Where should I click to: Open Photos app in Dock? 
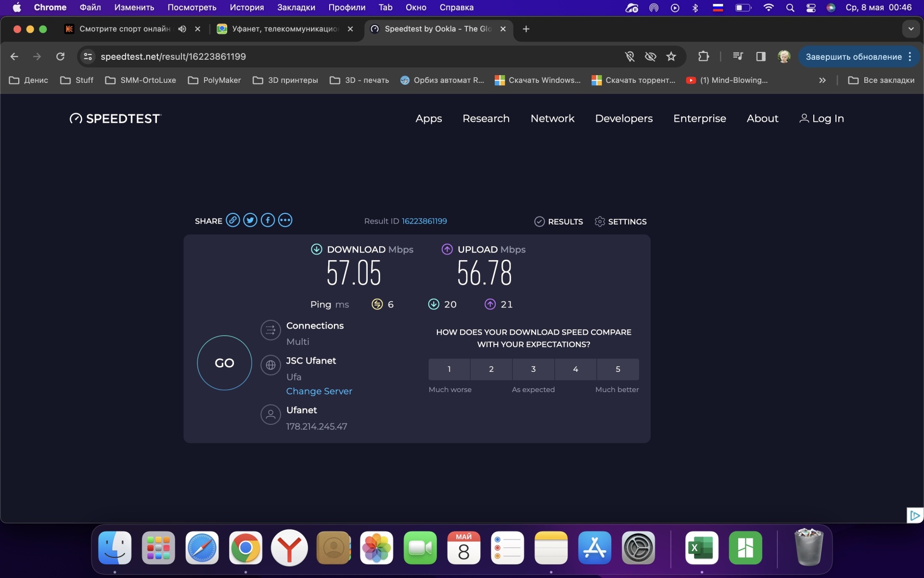[x=376, y=548]
